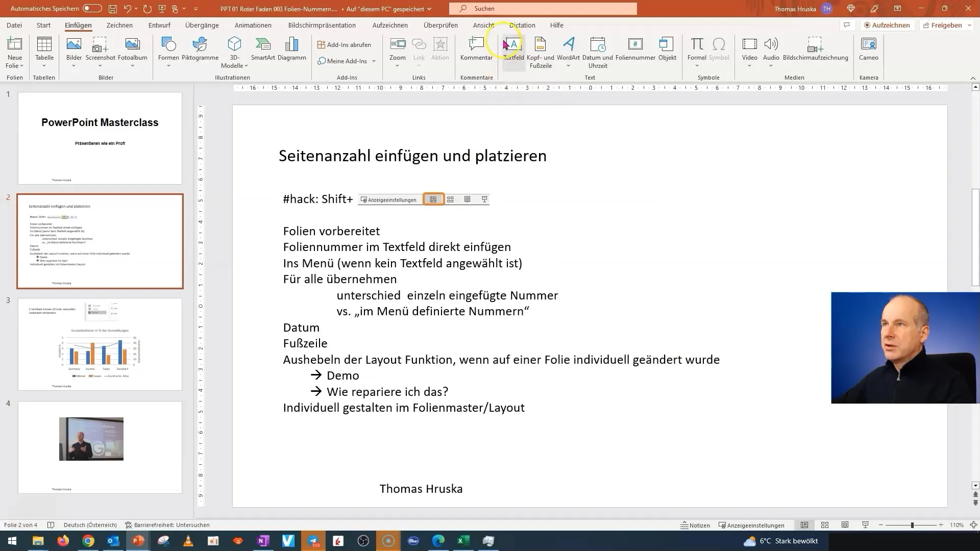Click the zoom in plus button
Image resolution: width=980 pixels, height=551 pixels.
point(941,525)
